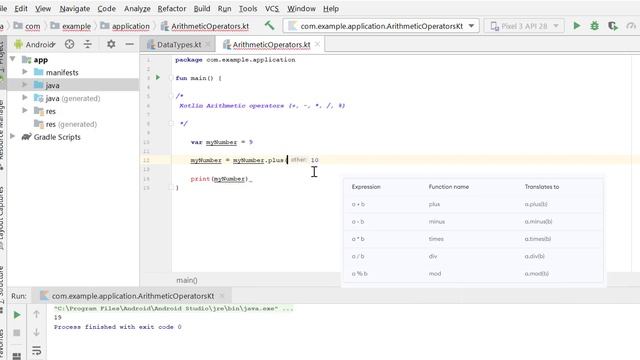Screen dimensions: 640x360
Task: Start debugging with the bug icon
Action: pyautogui.click(x=595, y=26)
